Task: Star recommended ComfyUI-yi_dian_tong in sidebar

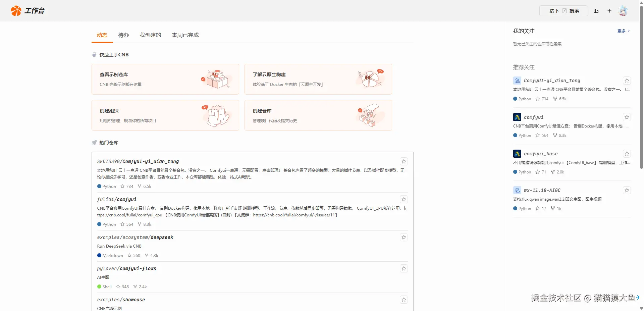Action: pos(627,81)
